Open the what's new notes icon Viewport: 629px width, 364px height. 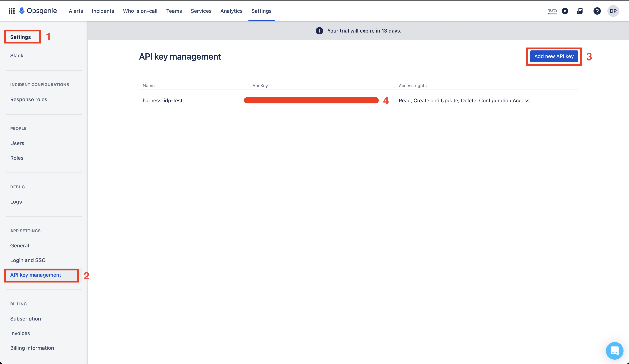pos(580,11)
